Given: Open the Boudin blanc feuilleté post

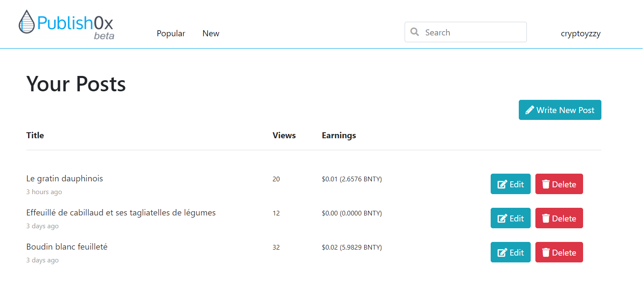Looking at the screenshot, I should pos(67,247).
